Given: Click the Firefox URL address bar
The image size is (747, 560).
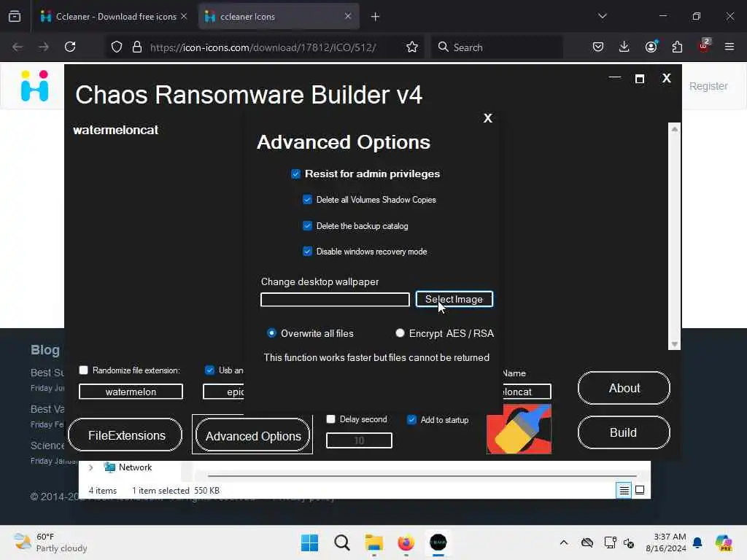Looking at the screenshot, I should tap(263, 47).
